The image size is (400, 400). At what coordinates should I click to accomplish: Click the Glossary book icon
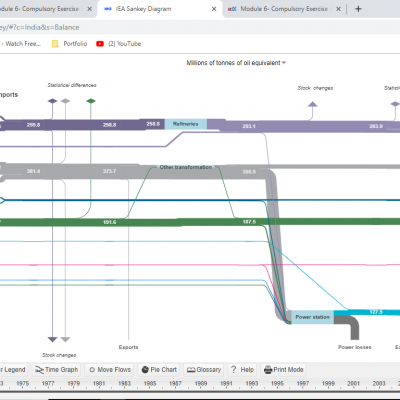(x=191, y=370)
